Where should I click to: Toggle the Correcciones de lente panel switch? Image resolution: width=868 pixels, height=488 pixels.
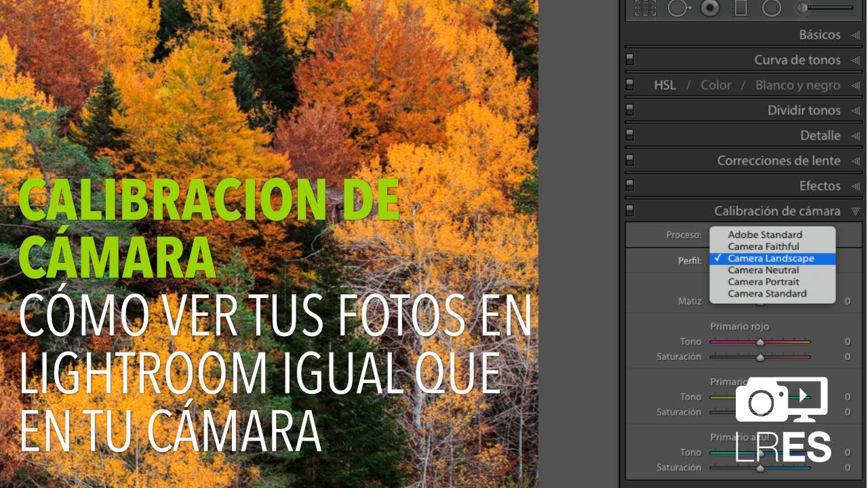tap(629, 161)
